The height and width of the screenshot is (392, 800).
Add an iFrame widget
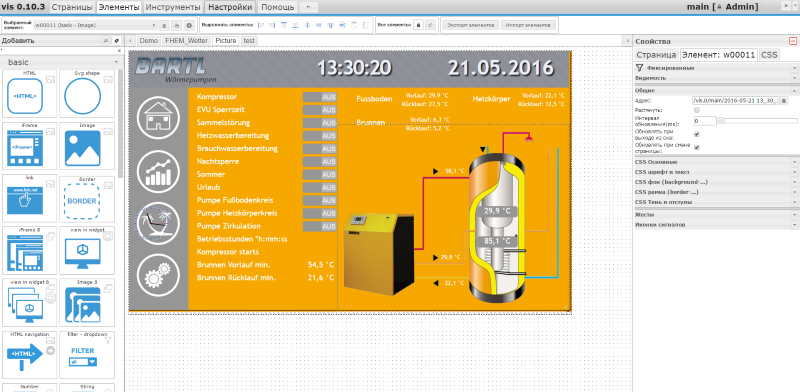point(30,146)
